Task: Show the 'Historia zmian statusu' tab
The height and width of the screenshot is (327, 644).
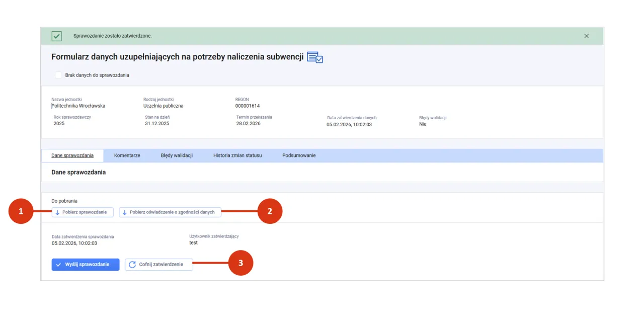Action: click(x=237, y=155)
